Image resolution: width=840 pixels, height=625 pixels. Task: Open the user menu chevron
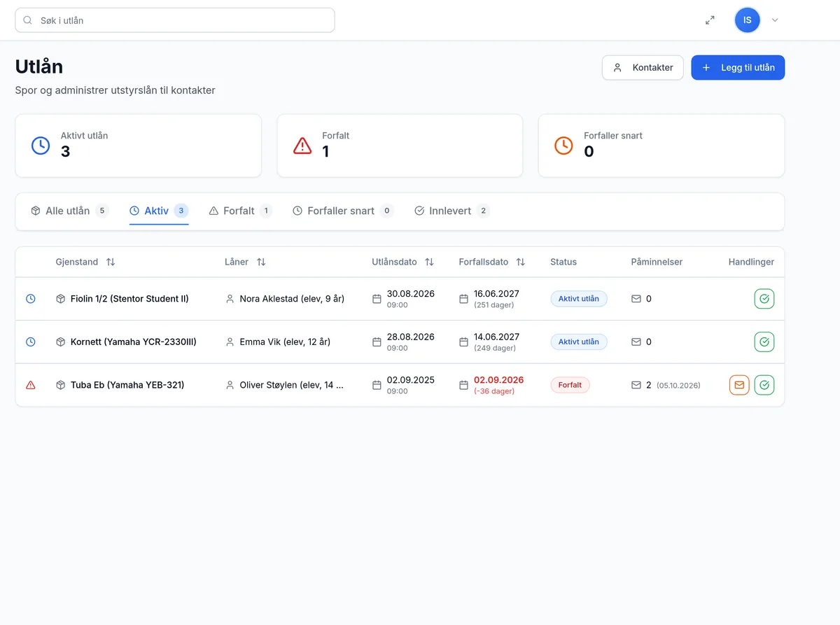775,20
